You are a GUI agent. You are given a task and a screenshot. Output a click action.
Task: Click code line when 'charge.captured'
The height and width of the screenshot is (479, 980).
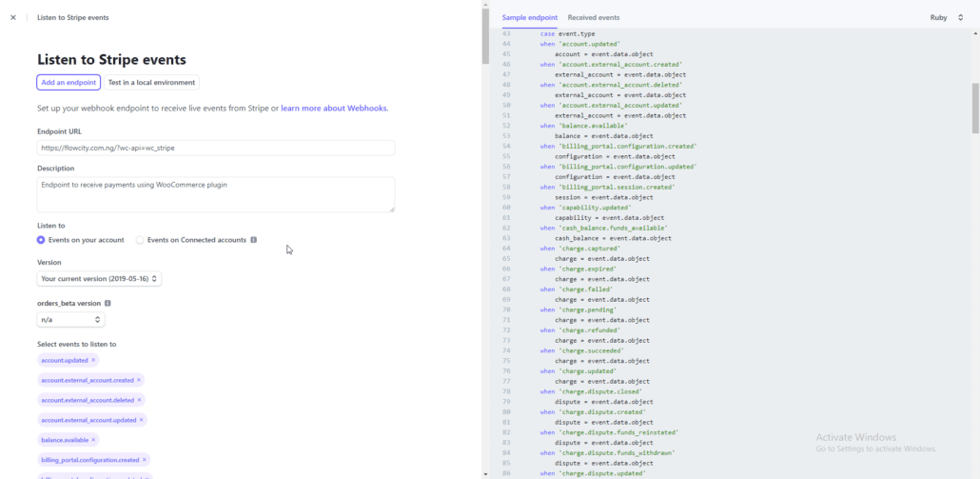(580, 249)
